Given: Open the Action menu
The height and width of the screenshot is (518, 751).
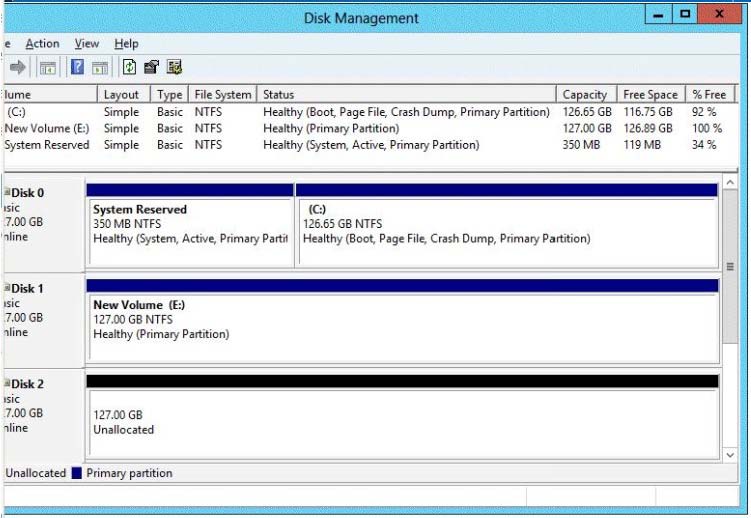Looking at the screenshot, I should 43,44.
